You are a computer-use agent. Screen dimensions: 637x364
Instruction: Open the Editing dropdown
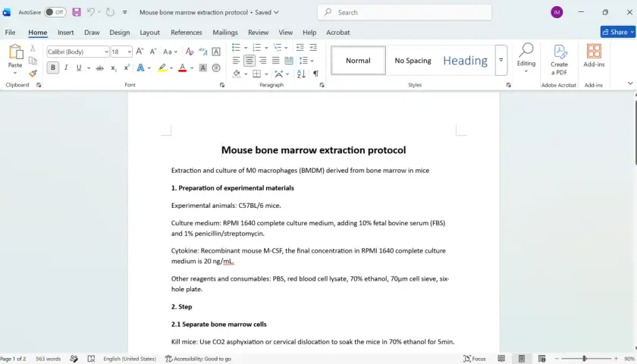click(526, 58)
